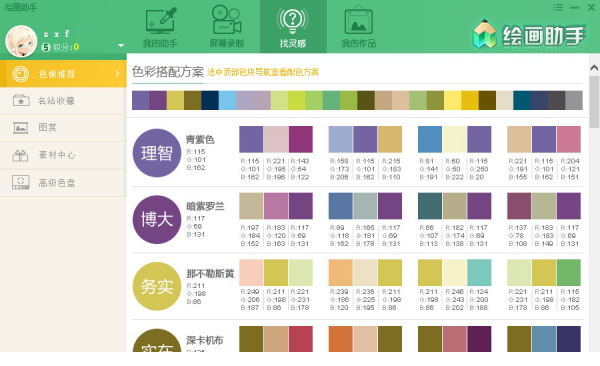Viewport: 600px width, 366px height.
Task: Click the 青紫色 color name
Action: coord(200,140)
